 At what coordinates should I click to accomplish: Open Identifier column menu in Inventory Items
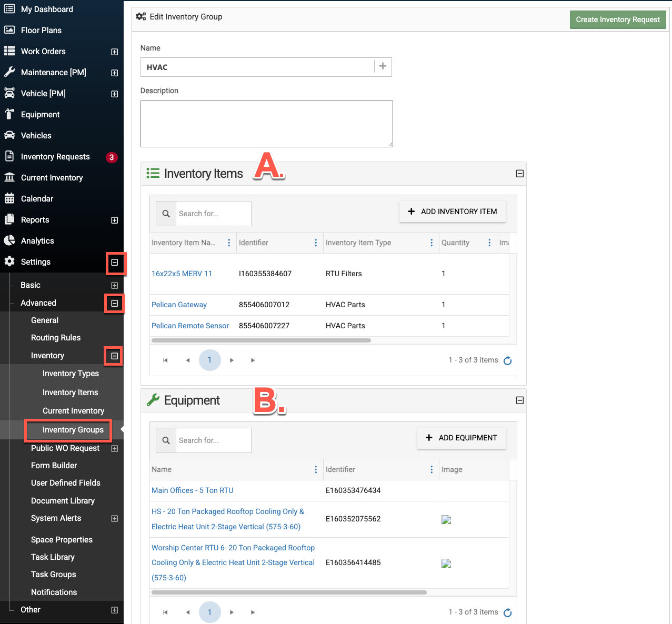[316, 243]
